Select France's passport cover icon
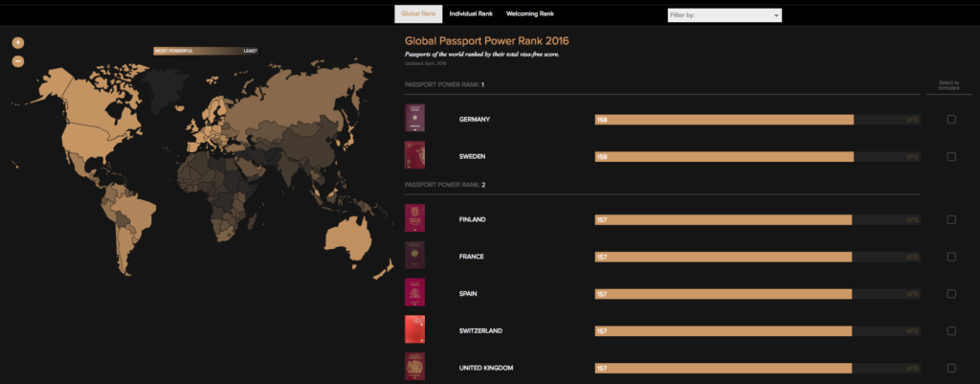Viewport: 980px width, 384px height. (414, 255)
